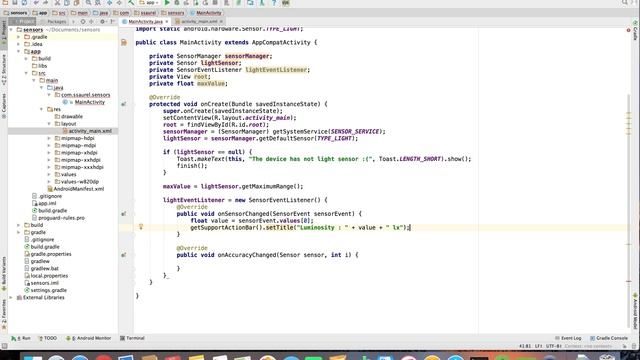Viewport: 640px width, 360px height.
Task: Collapse the app module node
Action: coord(18,51)
